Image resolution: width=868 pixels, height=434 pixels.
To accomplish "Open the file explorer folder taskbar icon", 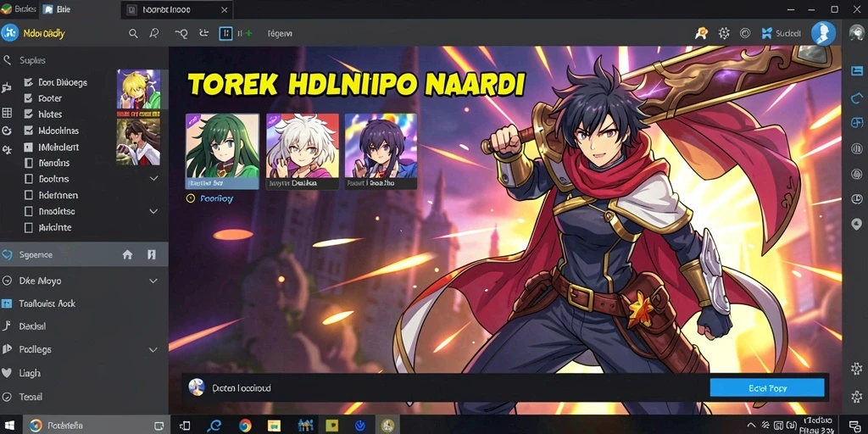I will 274,426.
